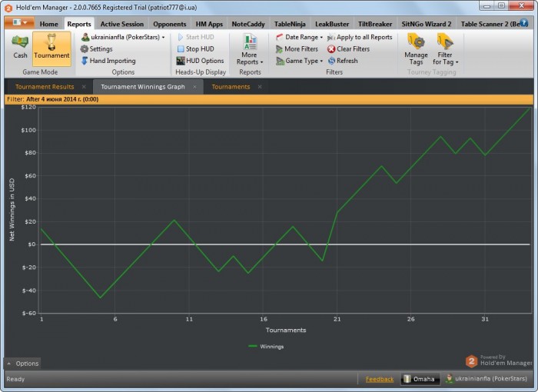The image size is (538, 392).
Task: Switch to the LeakBuster tab
Action: tap(332, 24)
